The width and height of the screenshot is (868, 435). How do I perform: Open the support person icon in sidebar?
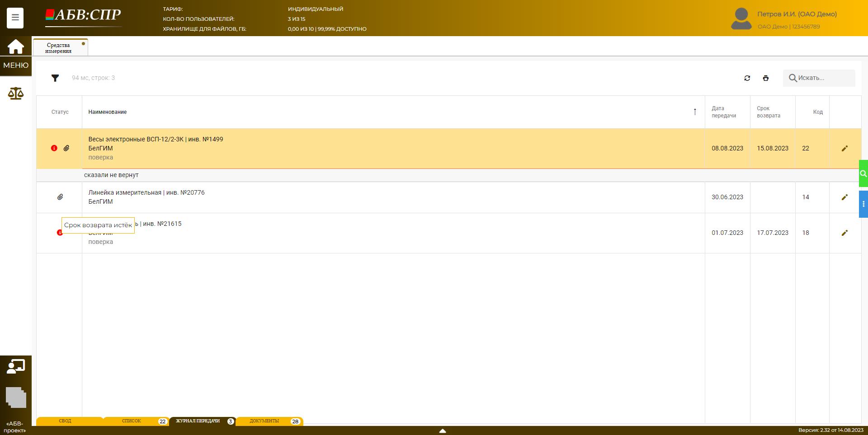coord(16,366)
